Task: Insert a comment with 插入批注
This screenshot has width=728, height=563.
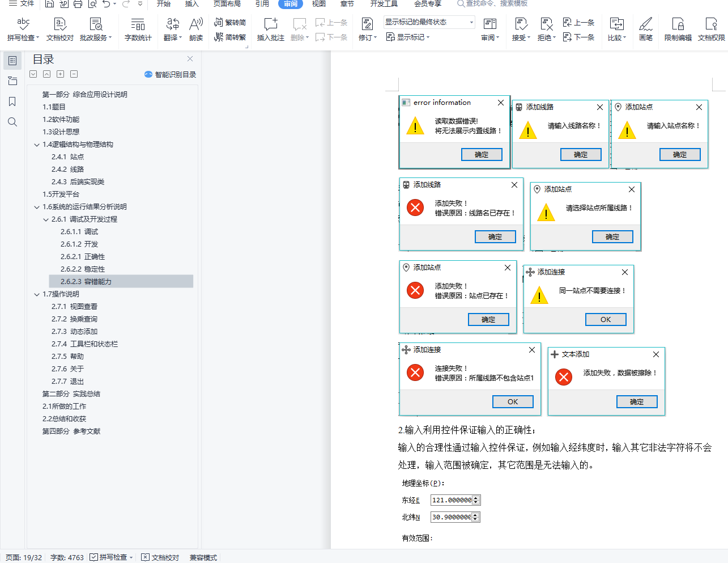Action: 271,29
